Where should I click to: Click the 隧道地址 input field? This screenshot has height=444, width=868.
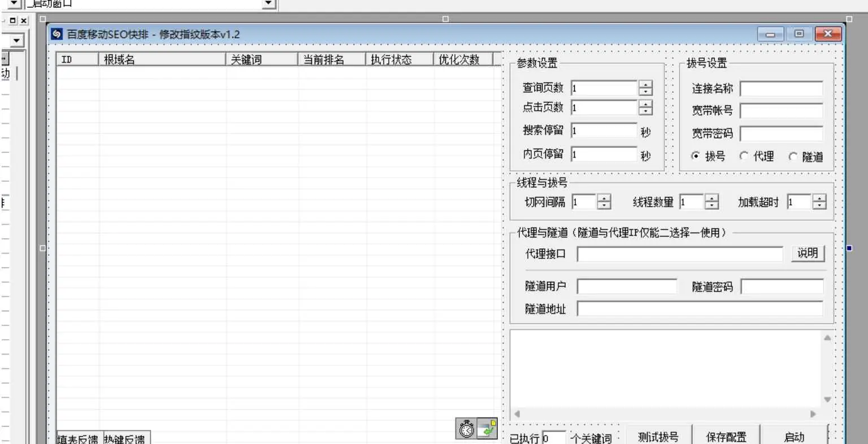coord(700,309)
